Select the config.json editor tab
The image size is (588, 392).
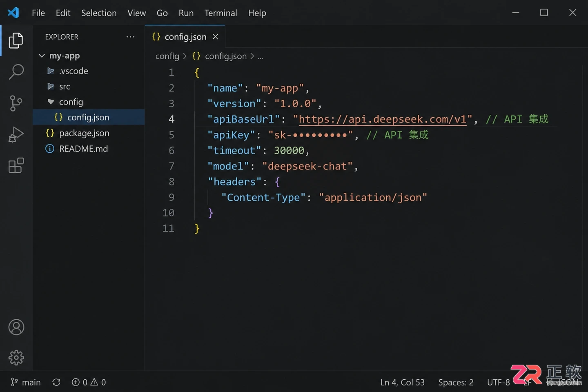[185, 37]
